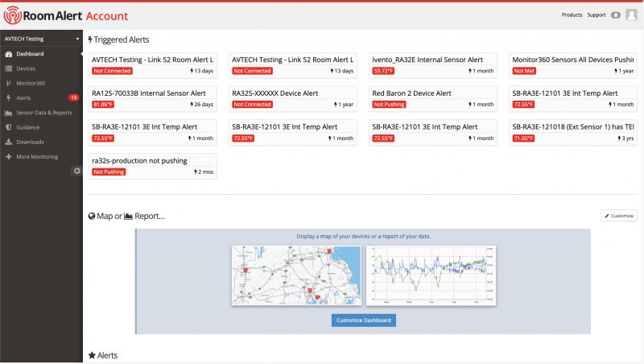Click the 59.72°F red status badge
The image size is (644, 364).
[383, 71]
